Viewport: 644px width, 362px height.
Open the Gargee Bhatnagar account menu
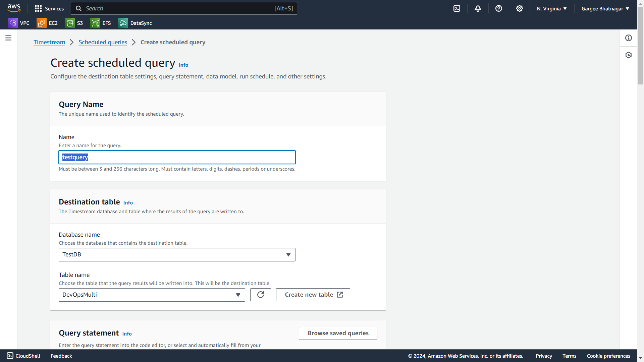tap(605, 9)
